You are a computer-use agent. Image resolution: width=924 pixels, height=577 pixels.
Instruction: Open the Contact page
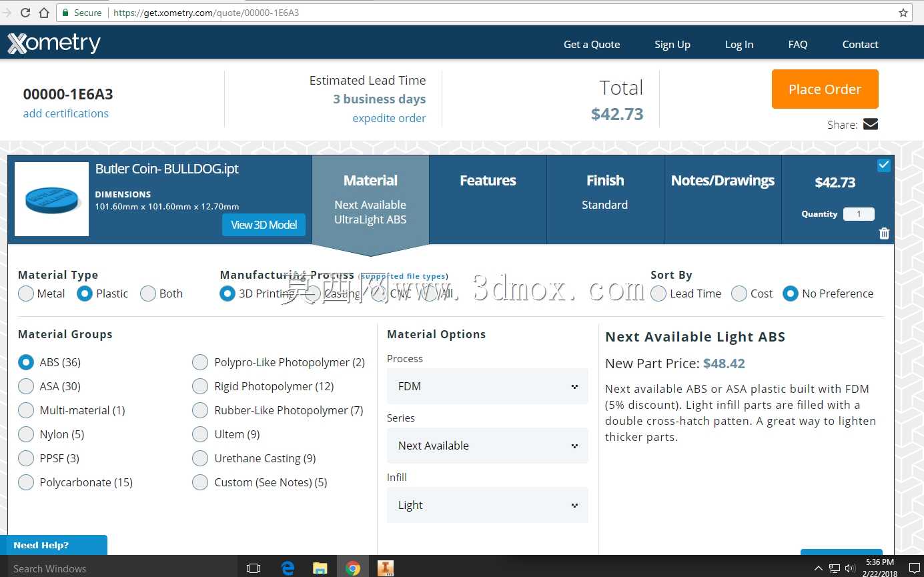coord(861,45)
